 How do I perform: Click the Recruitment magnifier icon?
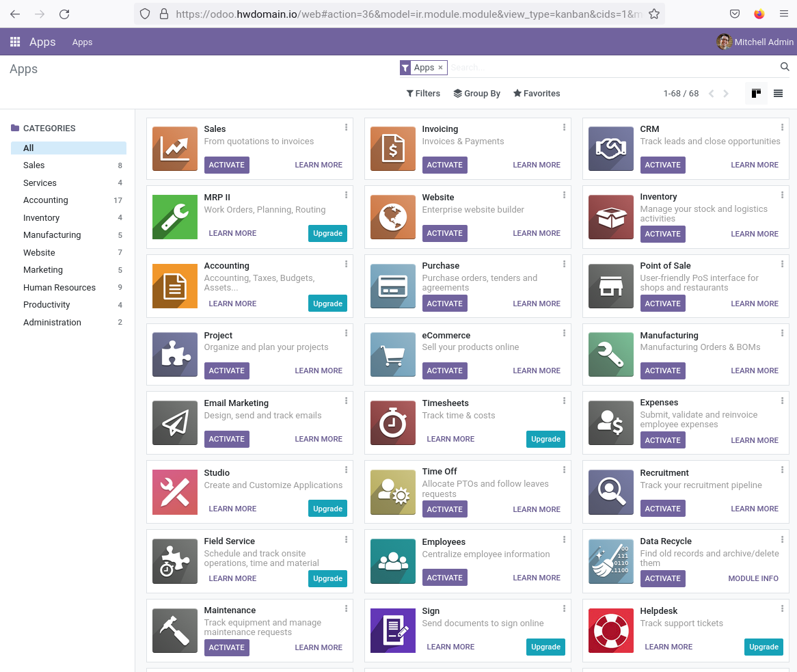click(x=611, y=492)
